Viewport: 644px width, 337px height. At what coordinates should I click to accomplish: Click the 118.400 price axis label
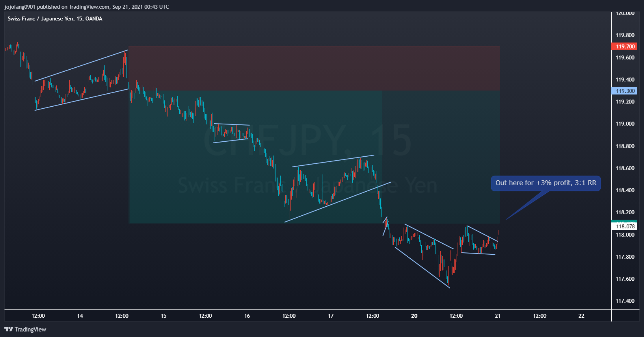pos(625,190)
